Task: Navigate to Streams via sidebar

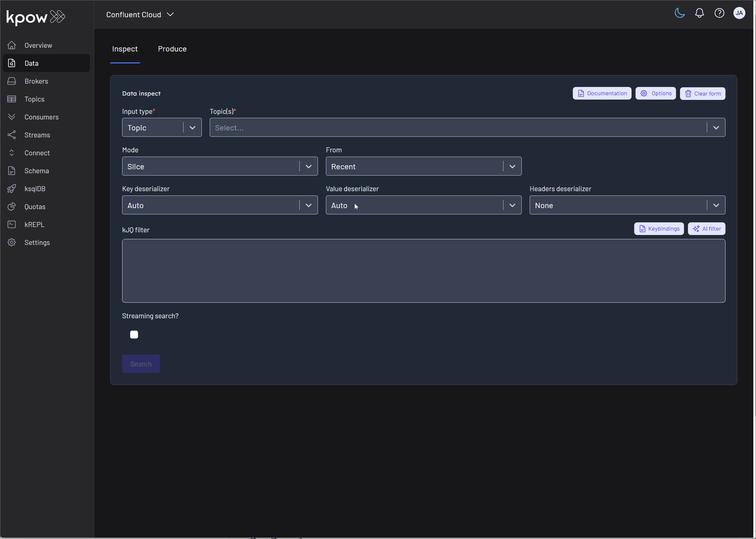Action: click(37, 135)
